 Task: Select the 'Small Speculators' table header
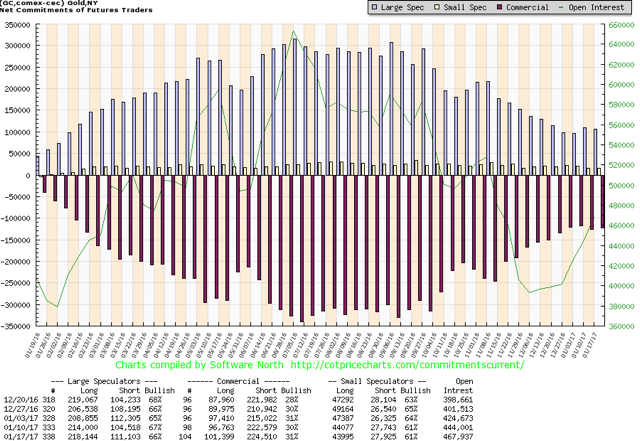tap(377, 381)
